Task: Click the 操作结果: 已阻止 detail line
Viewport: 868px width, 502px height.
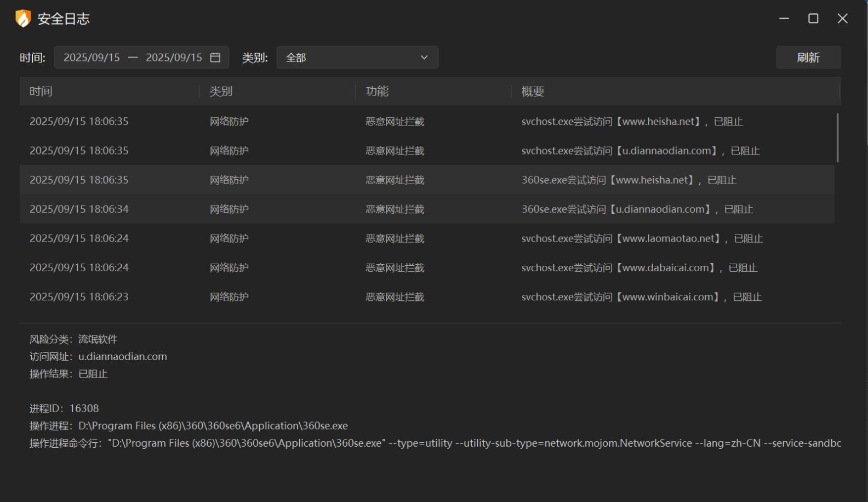Action: click(x=68, y=374)
